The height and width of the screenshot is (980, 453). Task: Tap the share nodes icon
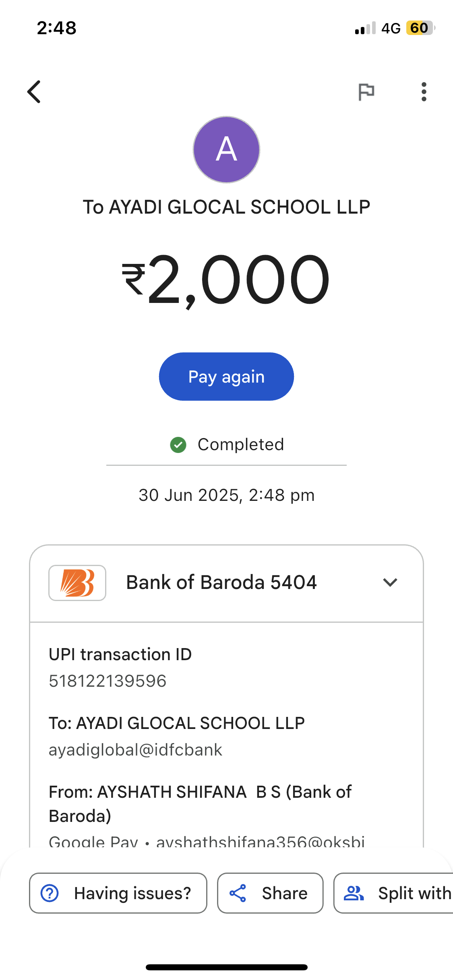(238, 893)
